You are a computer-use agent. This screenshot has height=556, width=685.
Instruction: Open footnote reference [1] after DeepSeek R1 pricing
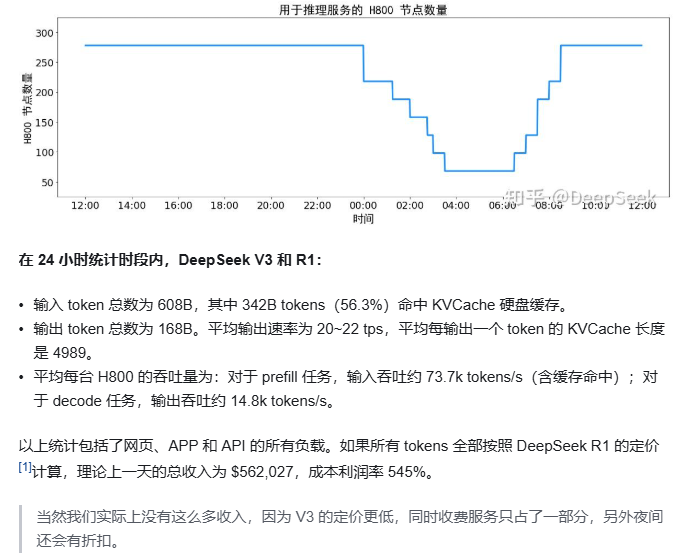point(26,468)
